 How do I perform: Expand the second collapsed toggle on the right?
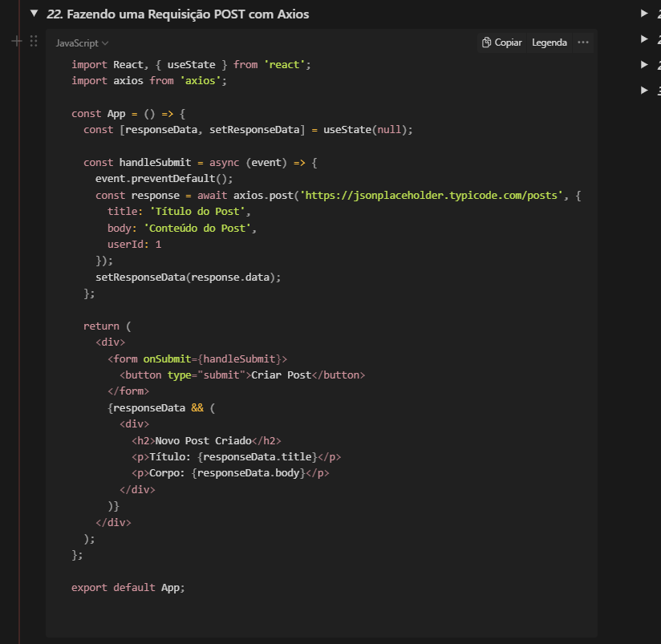click(x=645, y=37)
